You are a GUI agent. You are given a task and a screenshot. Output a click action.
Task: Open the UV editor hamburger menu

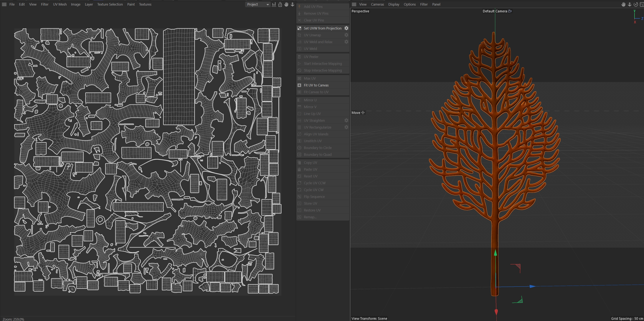coord(4,5)
